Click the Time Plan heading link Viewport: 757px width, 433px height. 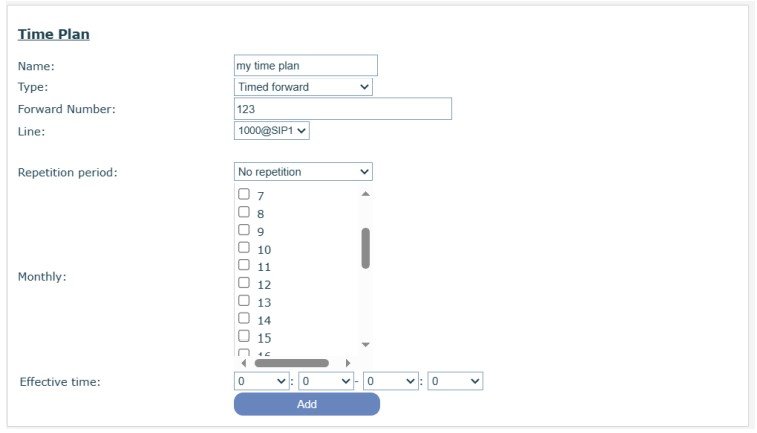54,34
